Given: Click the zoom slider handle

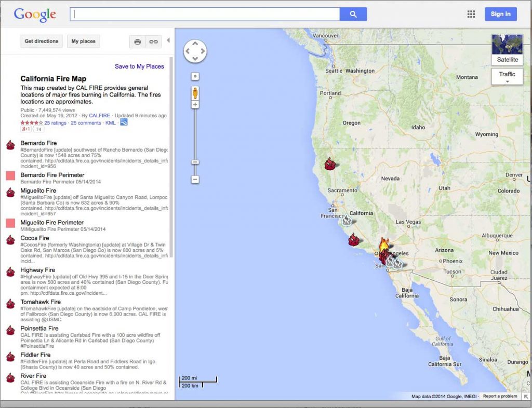Looking at the screenshot, I should click(x=195, y=162).
